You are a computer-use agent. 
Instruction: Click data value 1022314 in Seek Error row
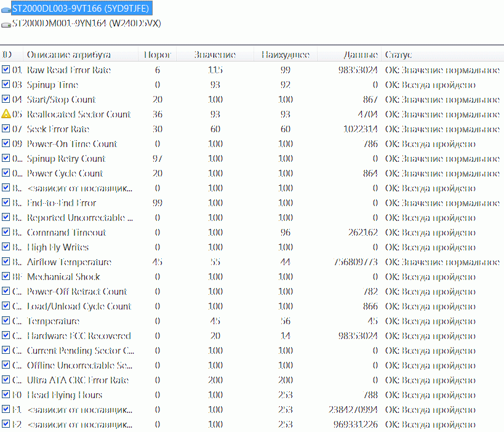[361, 129]
